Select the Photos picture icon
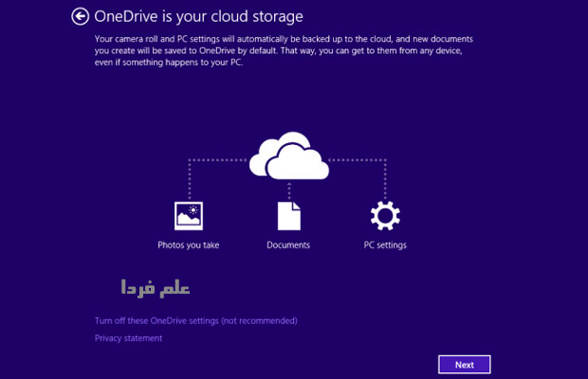The height and width of the screenshot is (379, 588). (189, 216)
